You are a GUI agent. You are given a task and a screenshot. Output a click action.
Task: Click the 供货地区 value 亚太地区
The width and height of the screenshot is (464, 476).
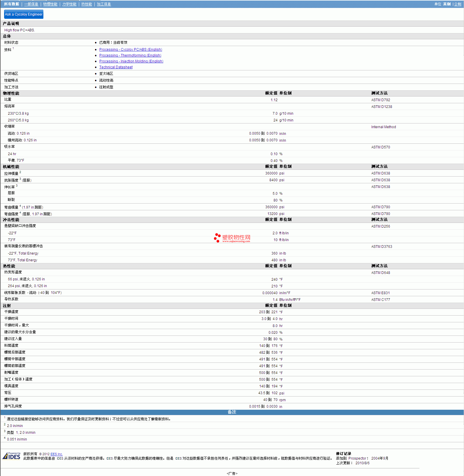click(106, 74)
